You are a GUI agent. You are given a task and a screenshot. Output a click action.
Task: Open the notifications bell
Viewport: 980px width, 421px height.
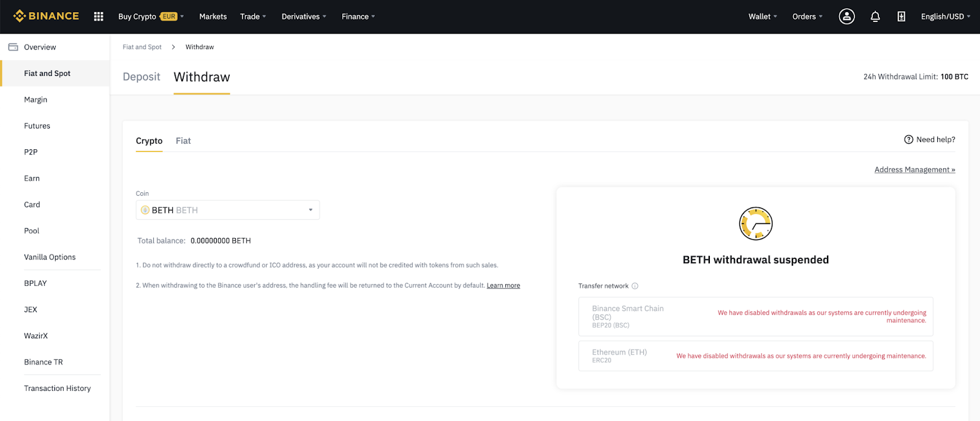pyautogui.click(x=875, y=17)
